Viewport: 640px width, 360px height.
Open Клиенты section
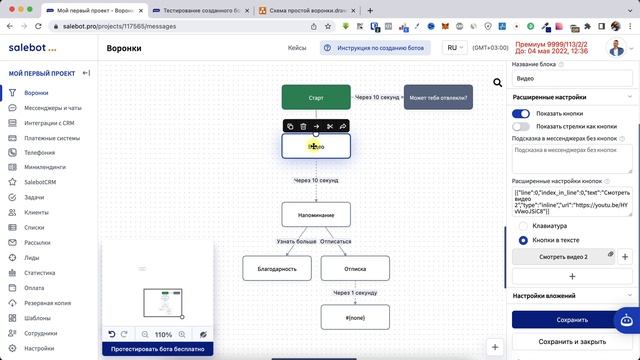(36, 213)
